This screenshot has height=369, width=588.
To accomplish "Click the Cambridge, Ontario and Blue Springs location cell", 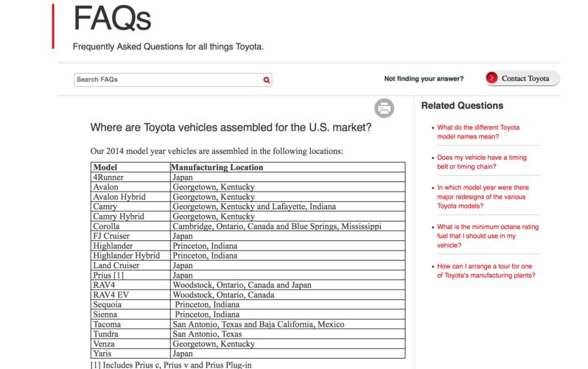I will [287, 226].
